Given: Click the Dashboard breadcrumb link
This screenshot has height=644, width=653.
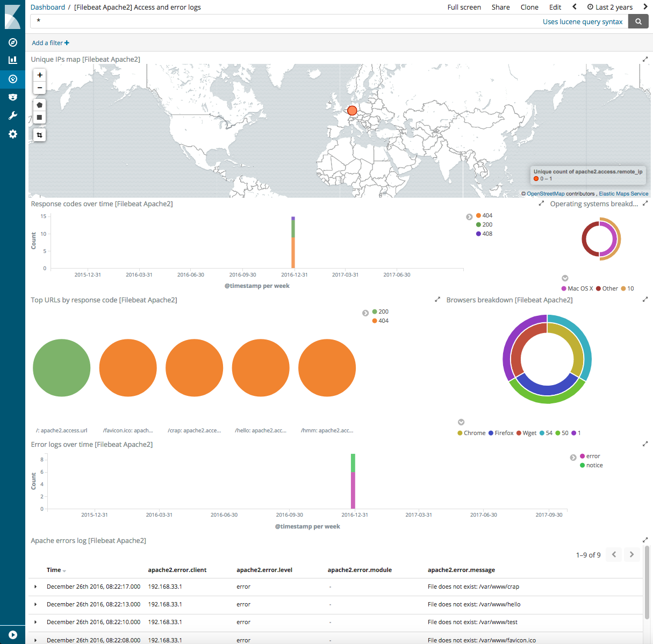Looking at the screenshot, I should (48, 7).
